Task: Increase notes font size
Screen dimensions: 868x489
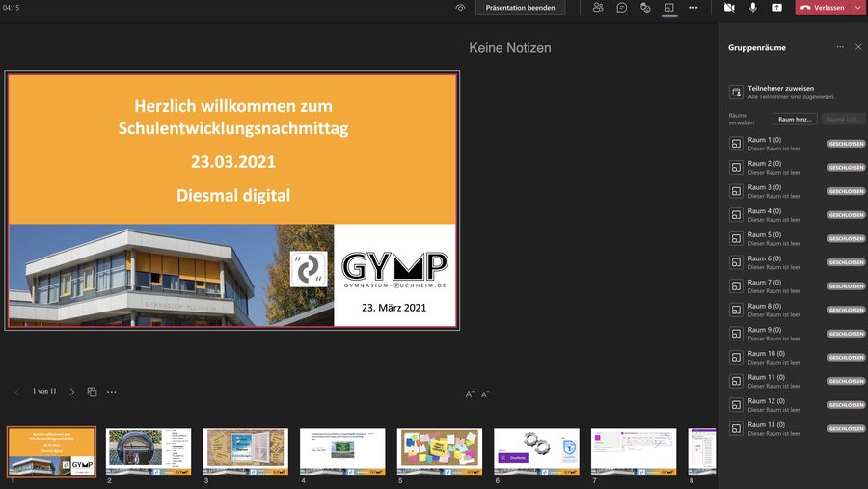Action: click(470, 394)
